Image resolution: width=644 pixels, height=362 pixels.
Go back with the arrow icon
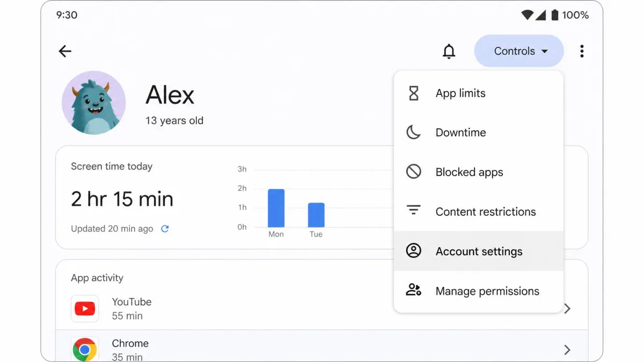65,51
